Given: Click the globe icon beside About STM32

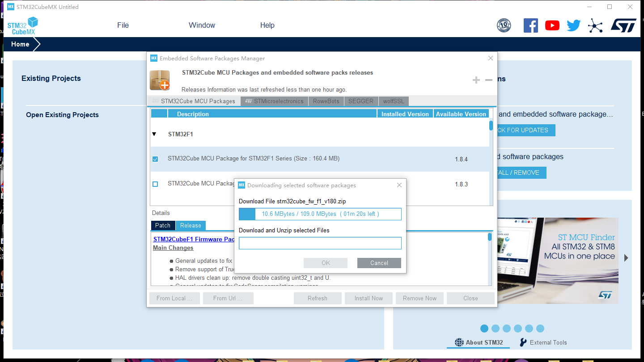Looking at the screenshot, I should (459, 342).
